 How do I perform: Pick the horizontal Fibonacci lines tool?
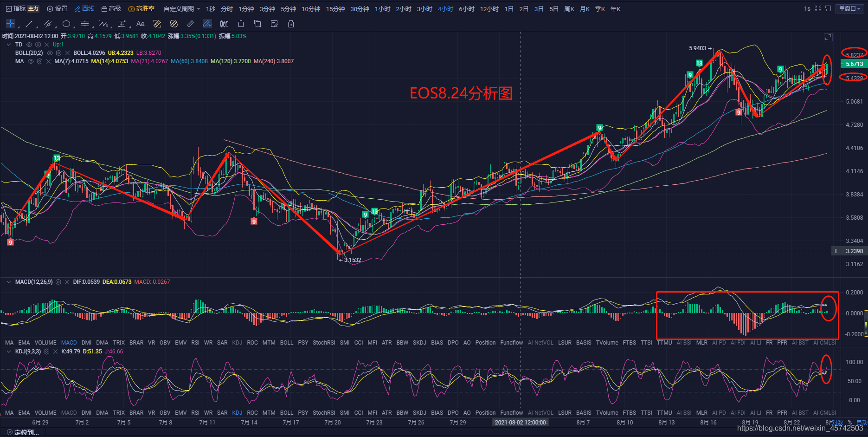click(x=84, y=24)
